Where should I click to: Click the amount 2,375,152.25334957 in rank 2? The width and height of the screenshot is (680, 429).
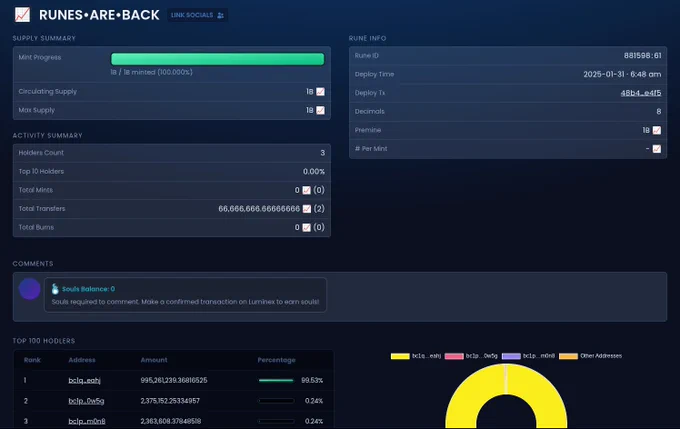(170, 401)
